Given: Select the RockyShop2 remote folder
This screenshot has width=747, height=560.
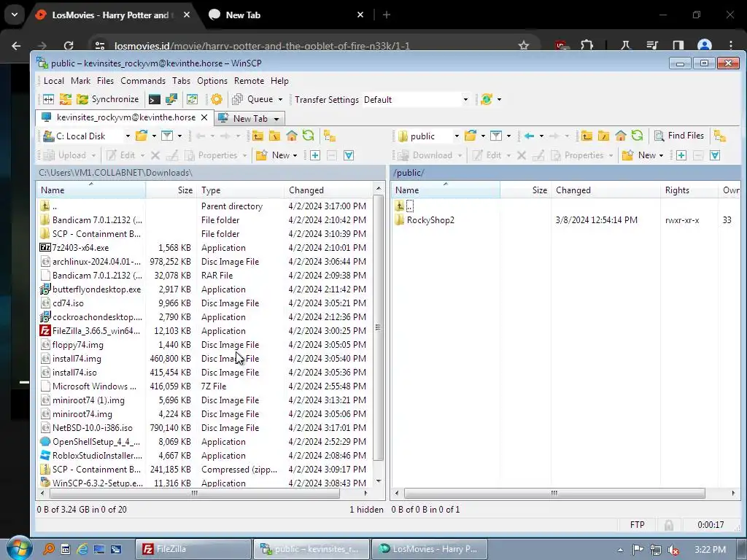Looking at the screenshot, I should point(430,220).
